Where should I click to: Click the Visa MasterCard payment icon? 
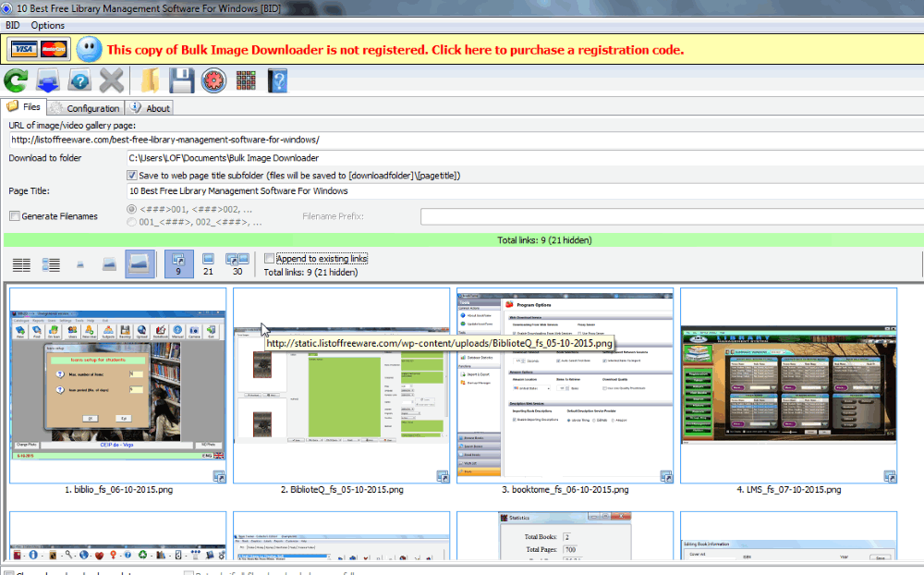pyautogui.click(x=39, y=49)
